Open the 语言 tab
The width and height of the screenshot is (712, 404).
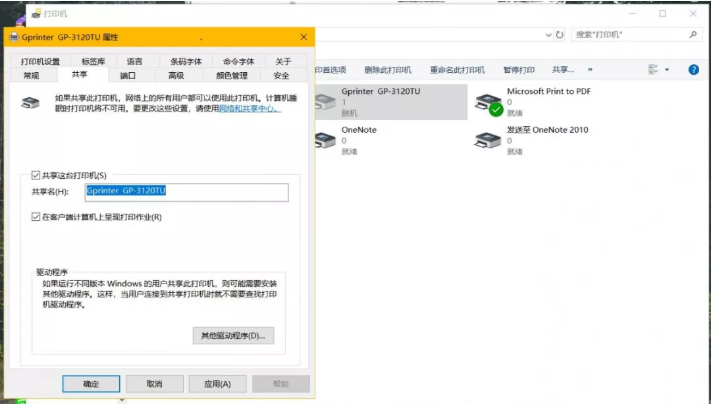134,61
